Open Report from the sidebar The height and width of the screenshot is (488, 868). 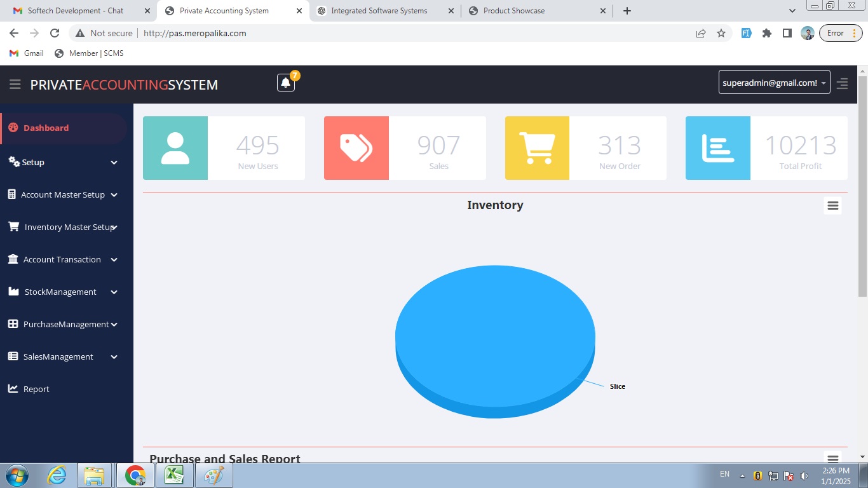point(36,389)
